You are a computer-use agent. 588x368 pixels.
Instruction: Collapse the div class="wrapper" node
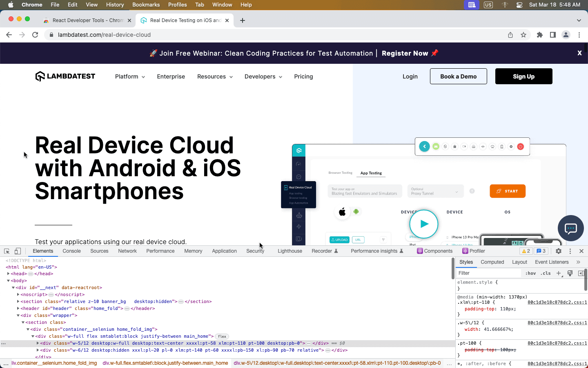(18, 316)
